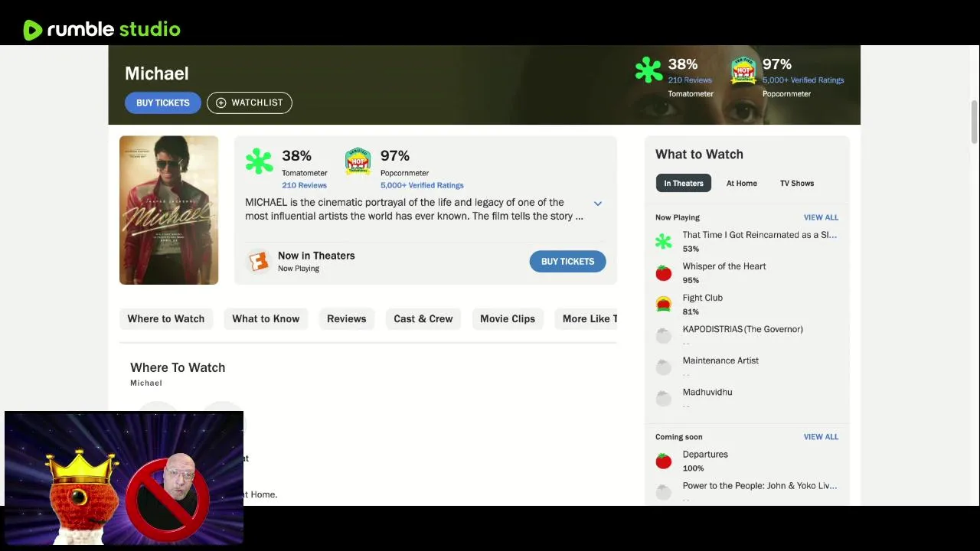Open Madhuvidhu title
The image size is (980, 551).
tap(707, 392)
